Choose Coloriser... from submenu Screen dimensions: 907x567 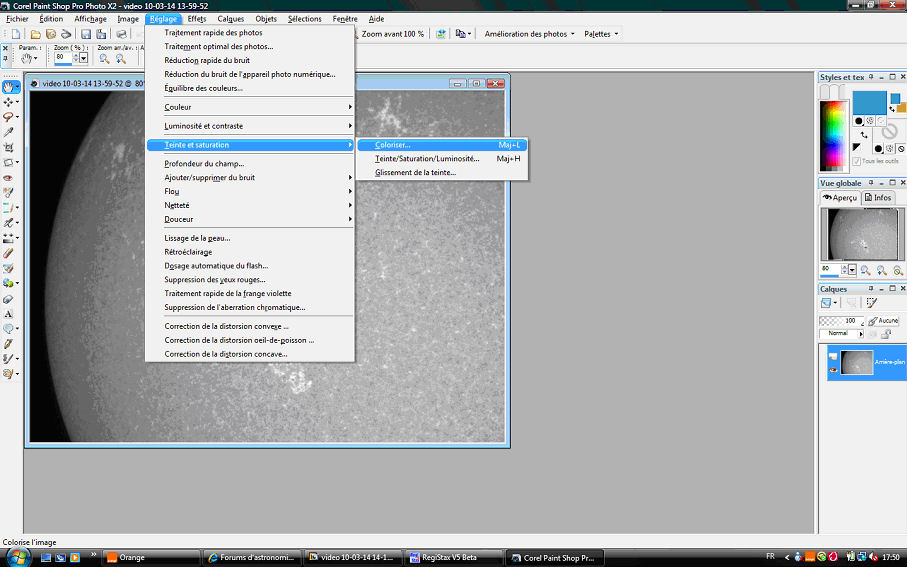click(442, 145)
